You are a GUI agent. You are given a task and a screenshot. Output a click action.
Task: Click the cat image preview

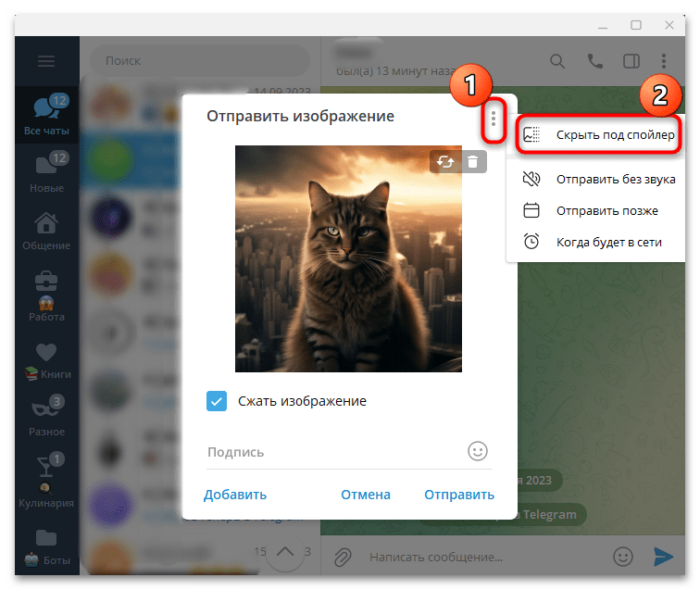click(349, 259)
